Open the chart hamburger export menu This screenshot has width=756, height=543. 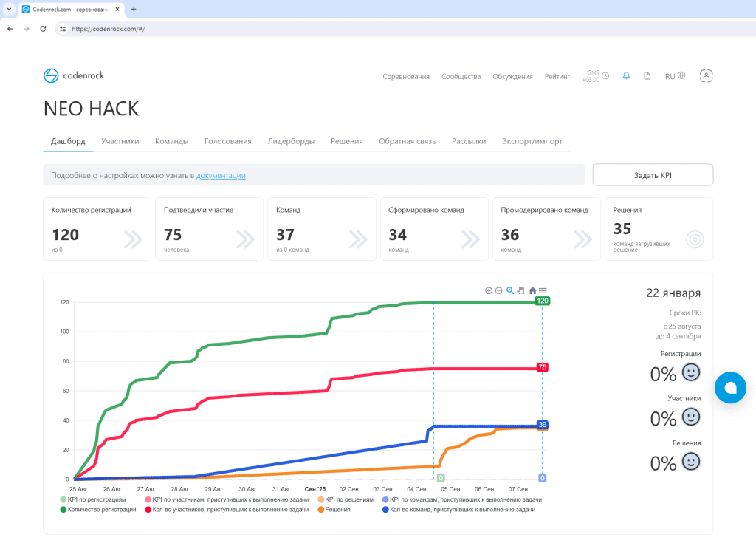543,290
